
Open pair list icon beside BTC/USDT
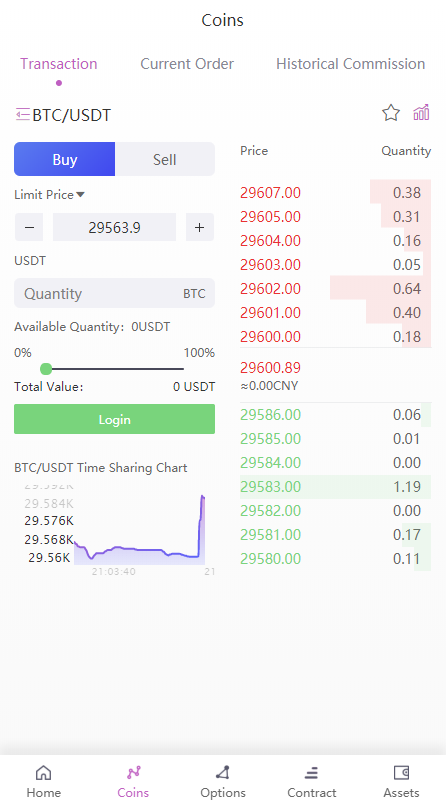coord(23,115)
